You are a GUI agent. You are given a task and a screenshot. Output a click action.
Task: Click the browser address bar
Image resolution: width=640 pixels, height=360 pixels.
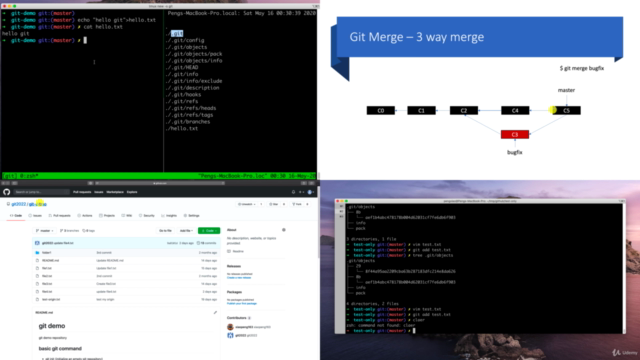click(159, 183)
